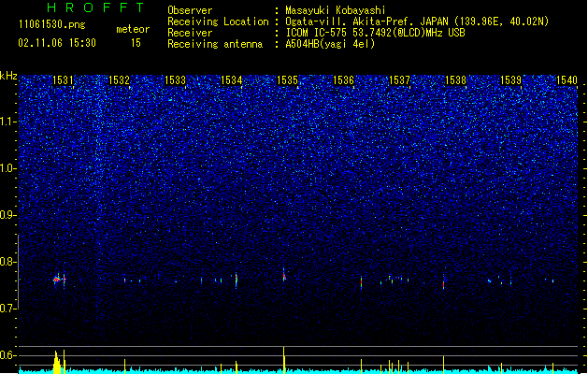This screenshot has width=588, height=374.
Task: Click the 1532 time axis label
Action: [119, 79]
